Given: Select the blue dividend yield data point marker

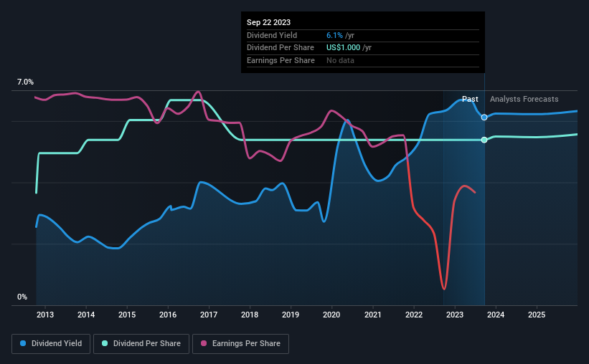Looking at the screenshot, I should tap(484, 118).
